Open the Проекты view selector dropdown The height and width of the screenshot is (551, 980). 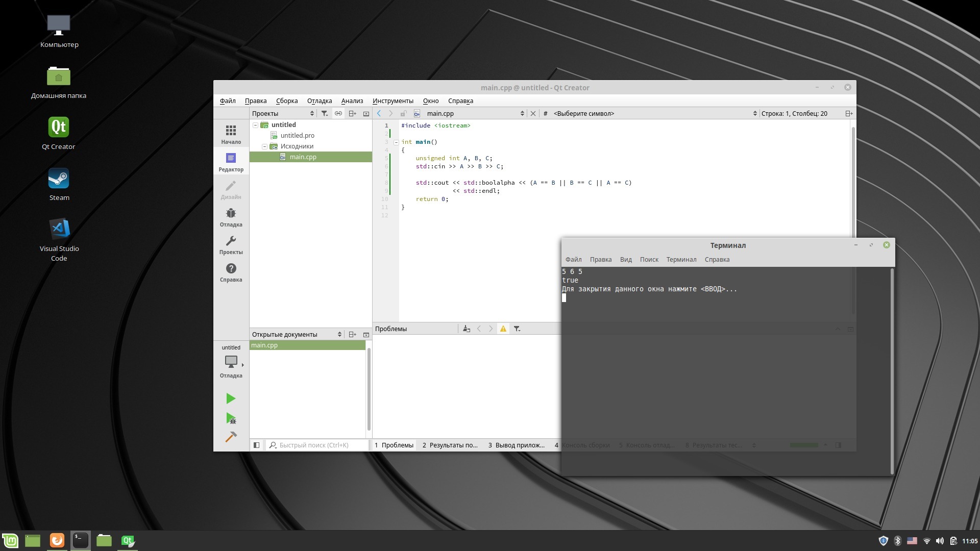coord(283,113)
